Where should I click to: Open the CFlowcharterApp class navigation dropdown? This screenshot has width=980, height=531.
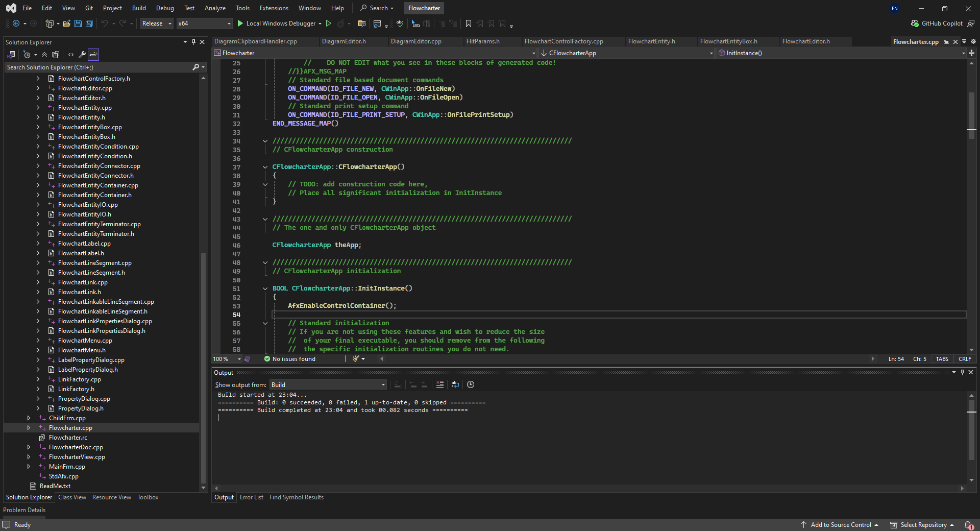point(627,53)
